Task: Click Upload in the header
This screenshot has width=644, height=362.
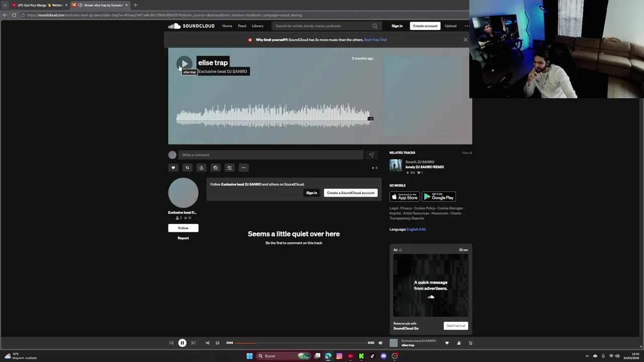Action: (x=450, y=26)
